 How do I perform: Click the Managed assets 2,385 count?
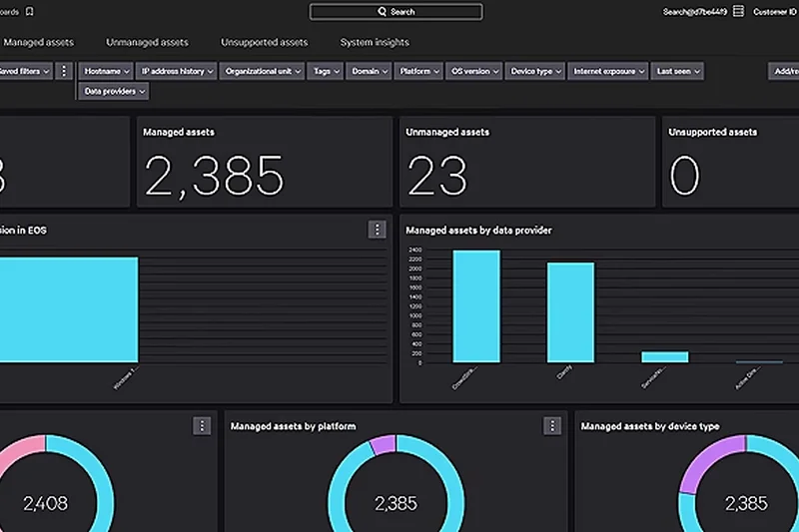(214, 177)
